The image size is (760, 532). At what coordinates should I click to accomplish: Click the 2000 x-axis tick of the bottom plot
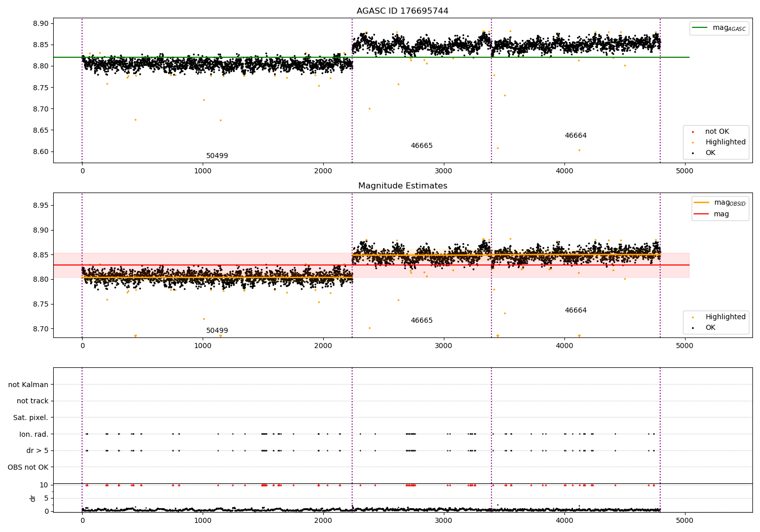coord(323,521)
